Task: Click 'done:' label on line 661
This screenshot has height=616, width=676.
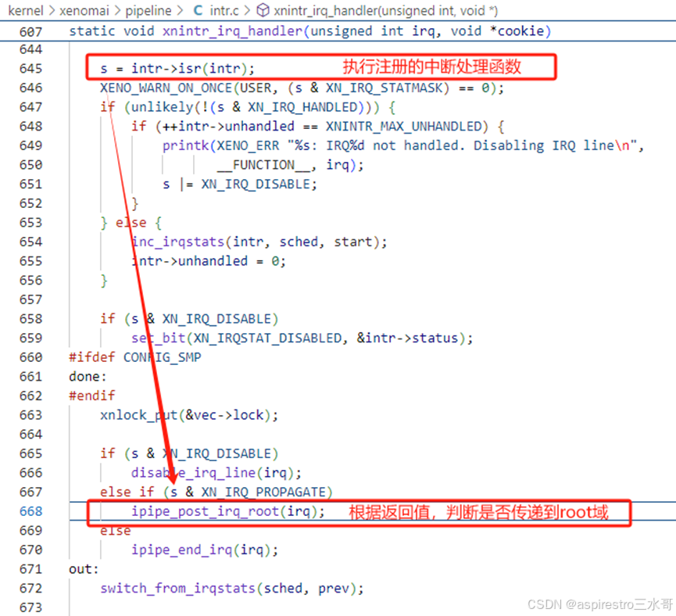Action: pos(88,377)
